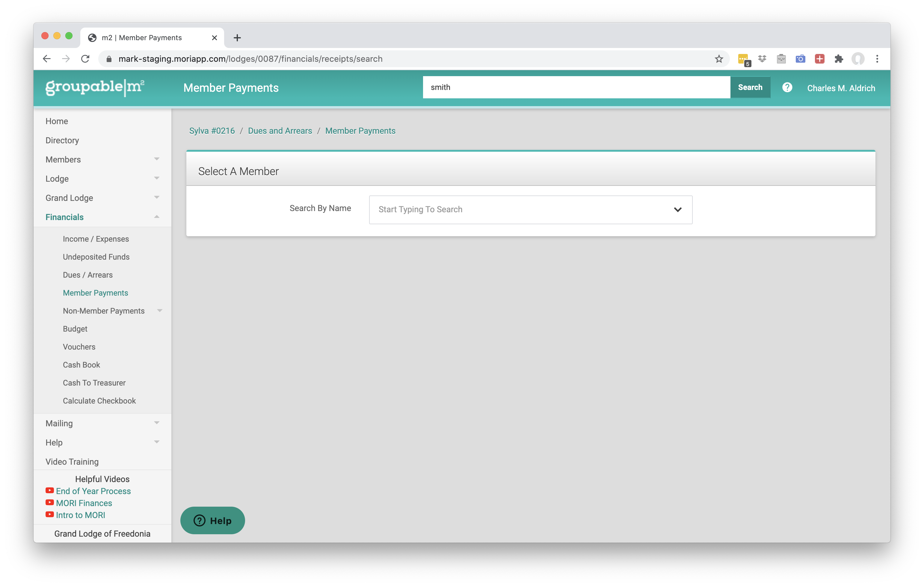Reload the current page
The height and width of the screenshot is (587, 924).
coord(85,59)
